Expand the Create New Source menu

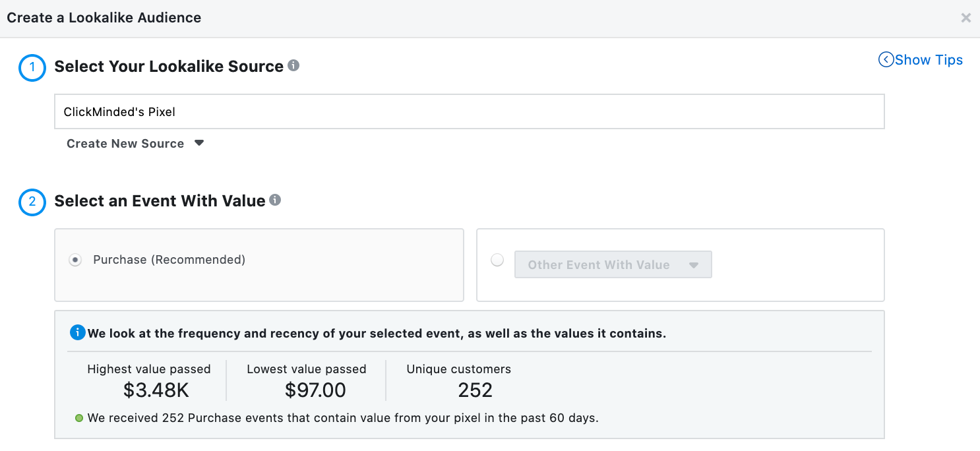click(125, 144)
